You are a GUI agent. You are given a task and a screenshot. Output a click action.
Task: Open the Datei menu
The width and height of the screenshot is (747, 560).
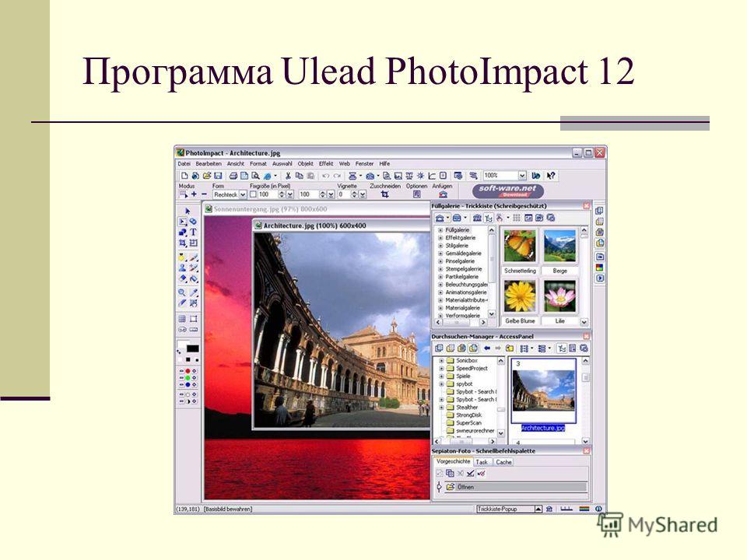[184, 163]
